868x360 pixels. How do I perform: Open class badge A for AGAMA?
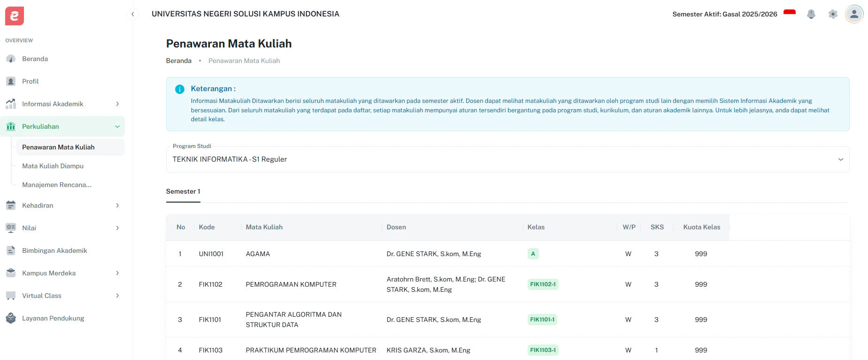coord(533,254)
